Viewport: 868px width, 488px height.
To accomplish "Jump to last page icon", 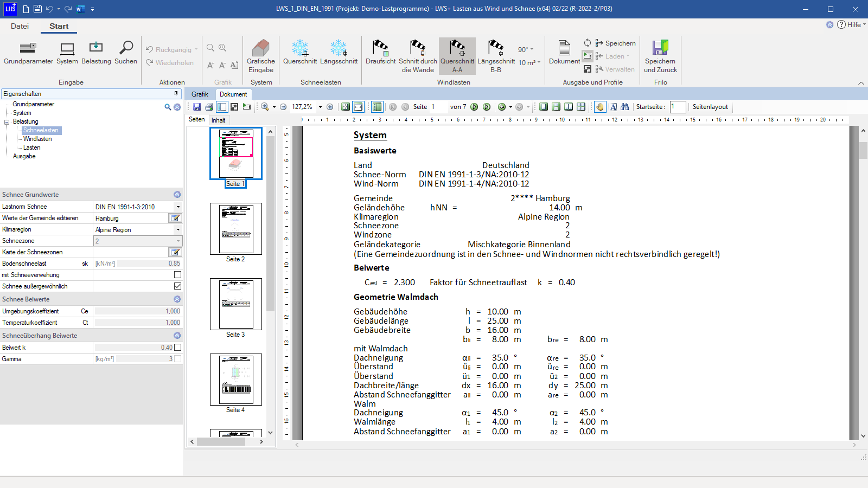I will pos(487,107).
